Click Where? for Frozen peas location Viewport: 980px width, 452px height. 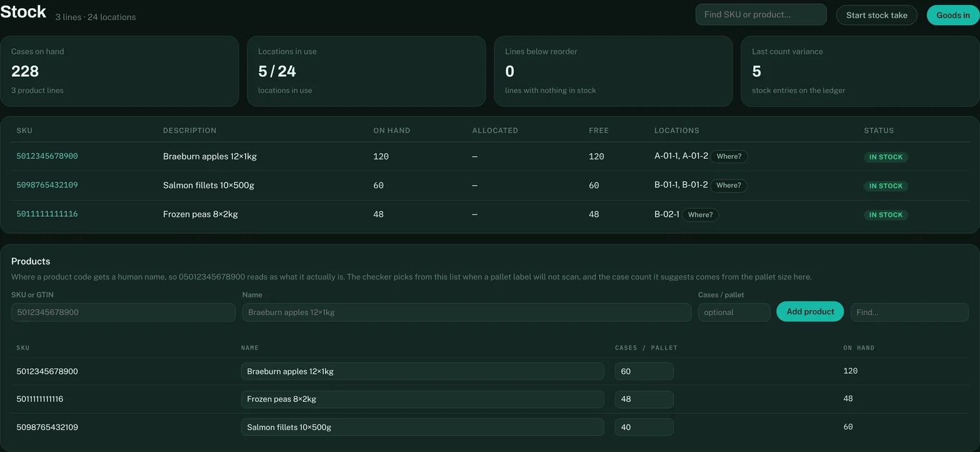[700, 214]
